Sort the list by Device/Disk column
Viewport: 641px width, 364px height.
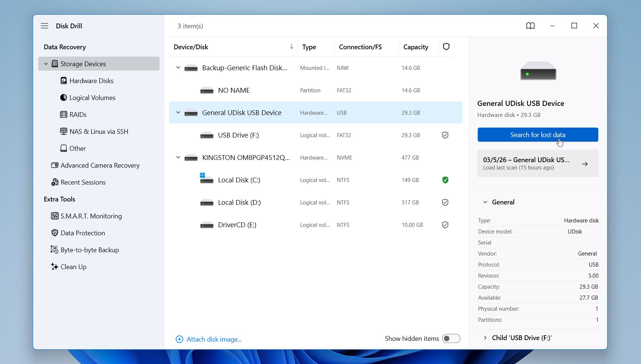pos(191,47)
